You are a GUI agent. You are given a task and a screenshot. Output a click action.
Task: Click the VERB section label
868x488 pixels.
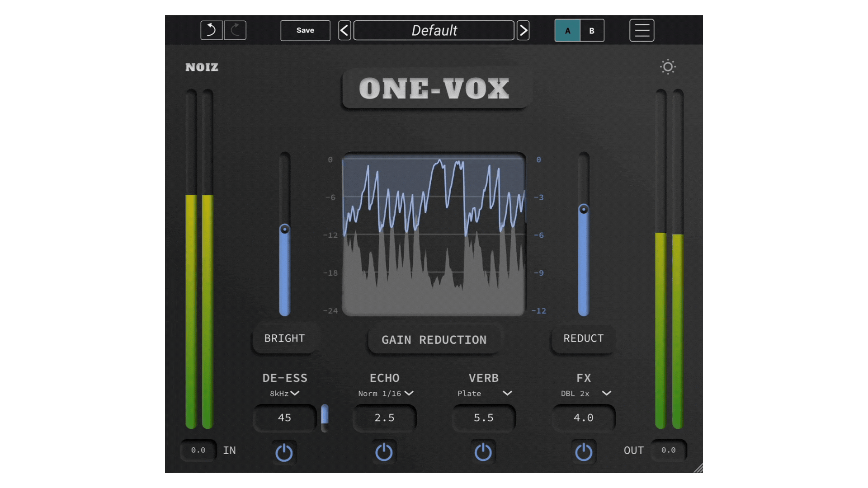[484, 378]
